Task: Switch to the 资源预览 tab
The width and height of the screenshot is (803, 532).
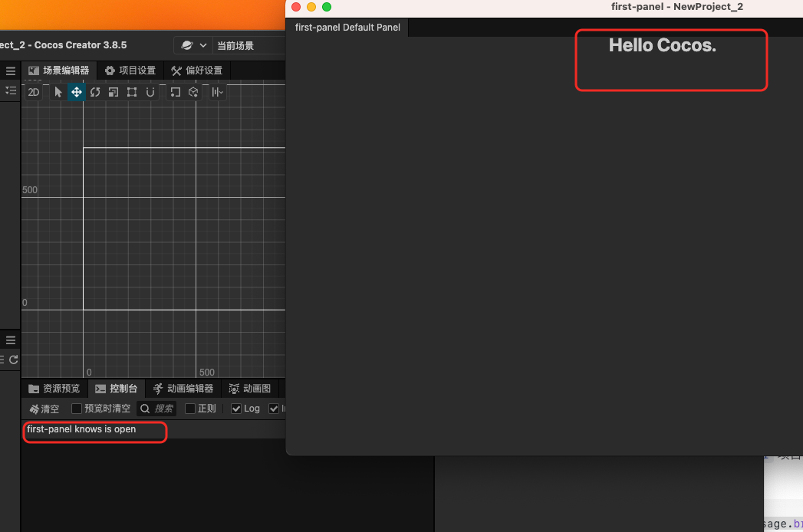Action: (x=54, y=389)
